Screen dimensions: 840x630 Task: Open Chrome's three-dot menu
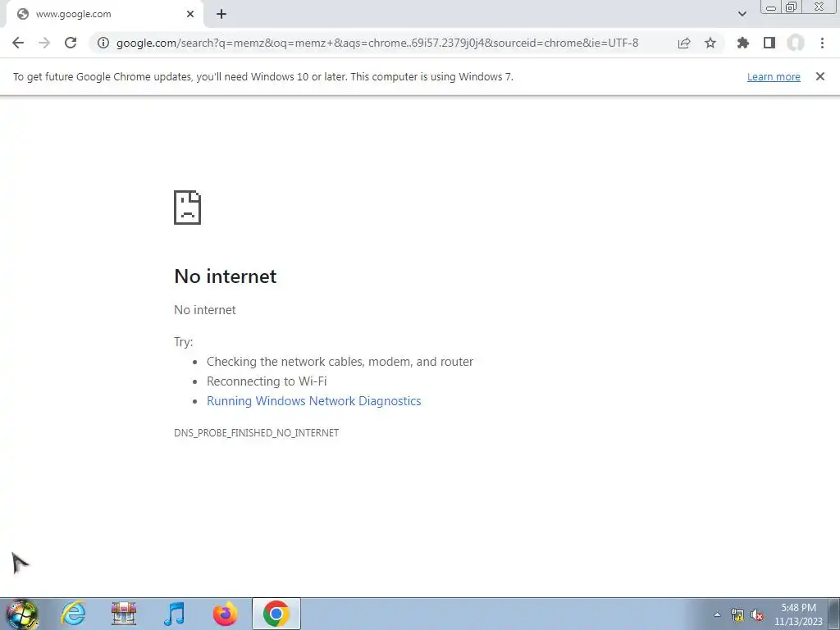click(822, 43)
